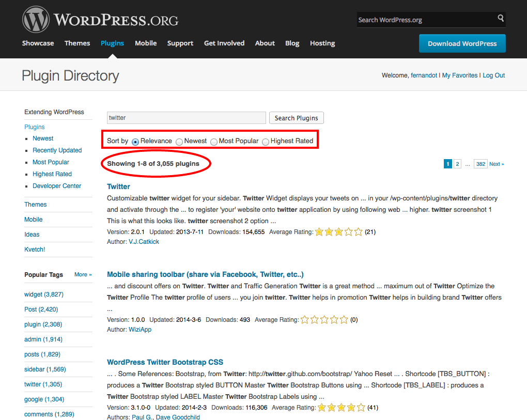Open the Support navigation item
This screenshot has height=420, width=527.
[180, 43]
